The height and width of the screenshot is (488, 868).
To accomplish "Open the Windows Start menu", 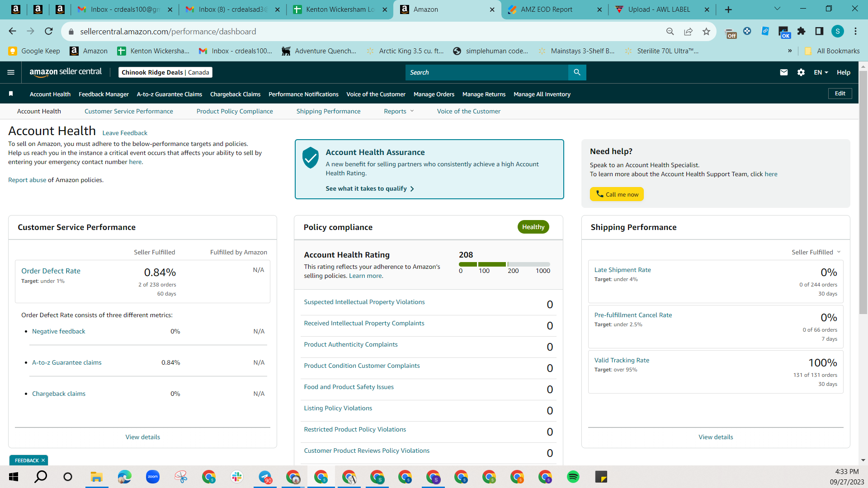I will pyautogui.click(x=14, y=477).
